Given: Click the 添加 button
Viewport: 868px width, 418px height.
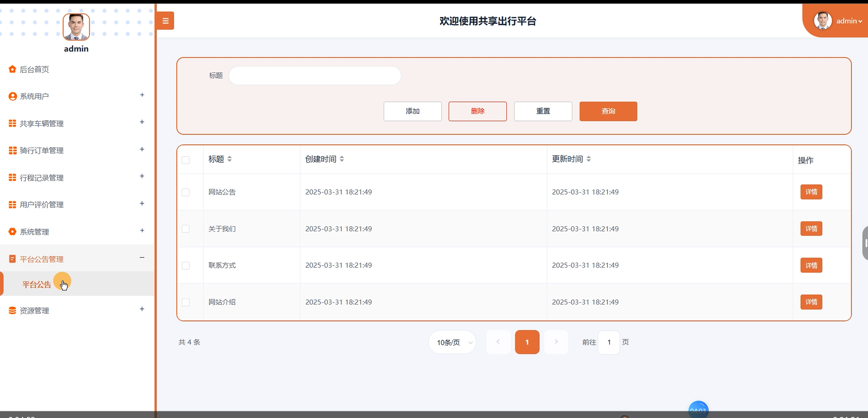Looking at the screenshot, I should [412, 111].
